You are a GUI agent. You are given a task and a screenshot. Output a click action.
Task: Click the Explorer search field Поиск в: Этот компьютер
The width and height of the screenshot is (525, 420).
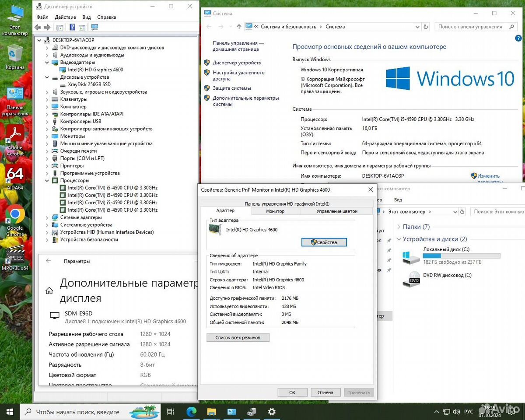click(499, 211)
